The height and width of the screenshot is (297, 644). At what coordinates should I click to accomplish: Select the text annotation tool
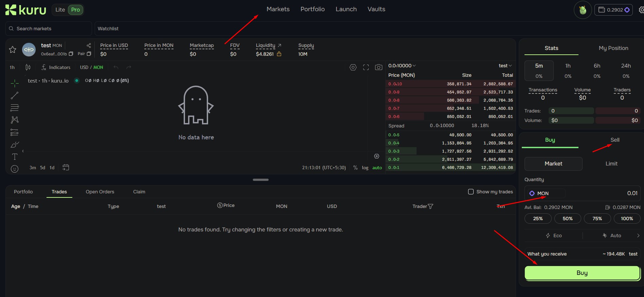(15, 157)
